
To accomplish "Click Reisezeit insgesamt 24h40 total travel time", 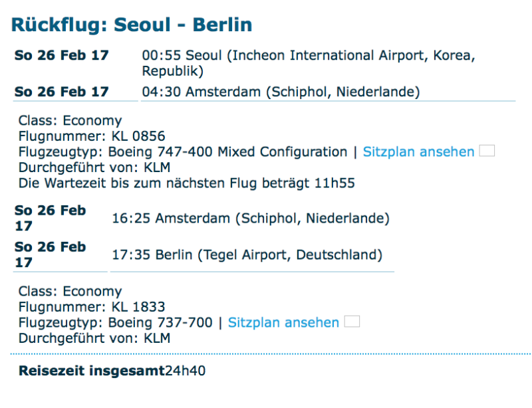I will [x=112, y=371].
